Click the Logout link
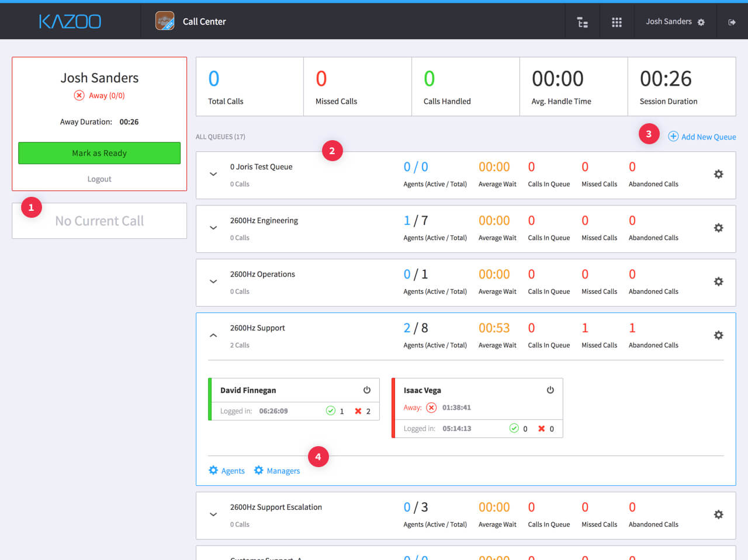 [x=99, y=179]
